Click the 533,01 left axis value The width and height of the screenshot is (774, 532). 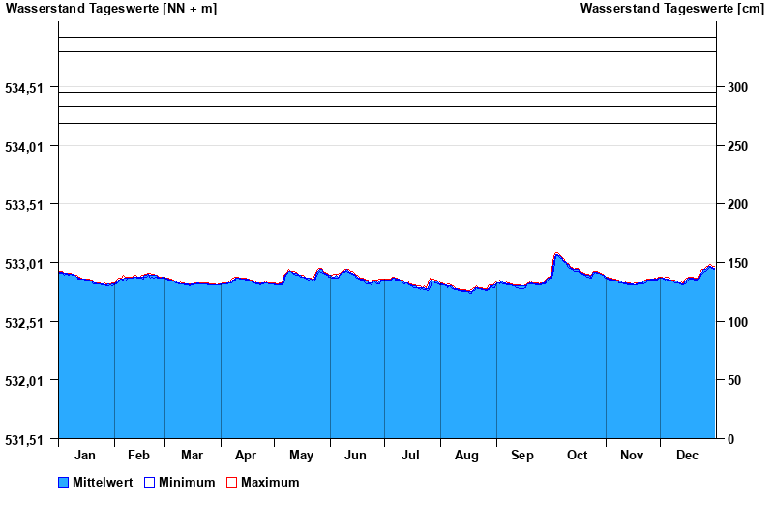point(24,264)
